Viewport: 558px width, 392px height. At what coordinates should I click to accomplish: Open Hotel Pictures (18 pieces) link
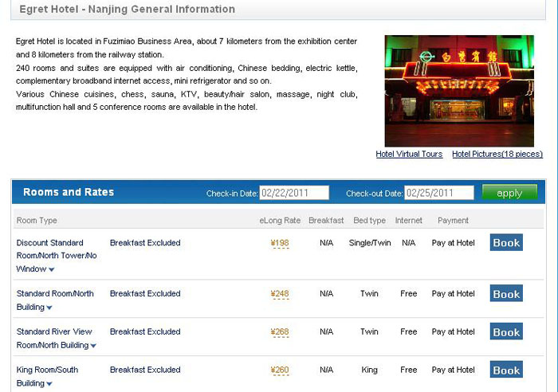pyautogui.click(x=497, y=154)
